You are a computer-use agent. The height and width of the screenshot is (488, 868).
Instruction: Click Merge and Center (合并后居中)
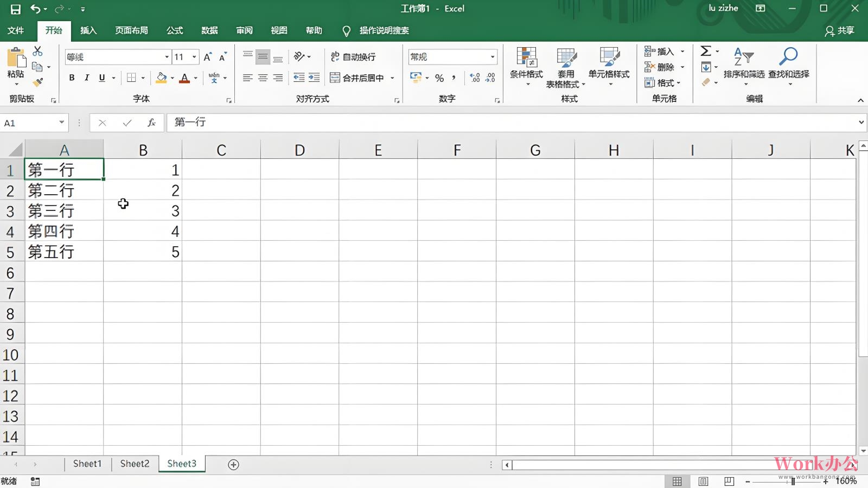(x=357, y=78)
